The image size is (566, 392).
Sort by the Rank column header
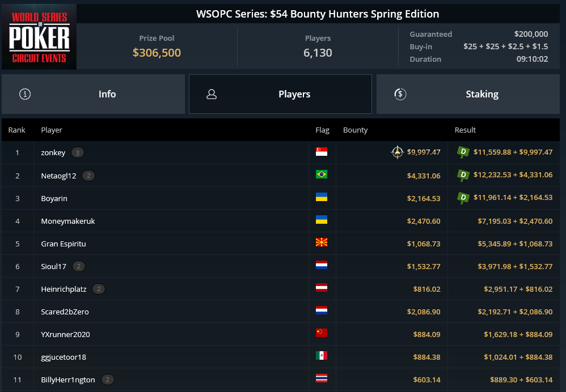(16, 130)
